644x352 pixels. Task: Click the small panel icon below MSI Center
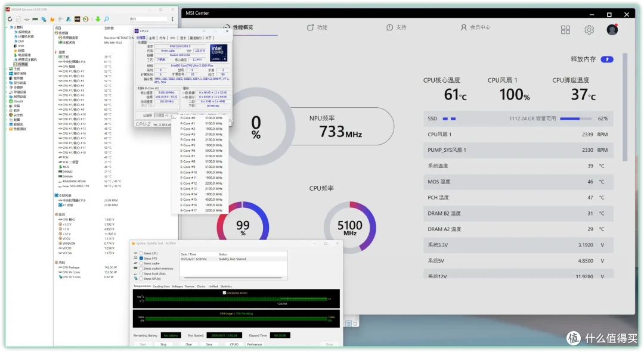(348, 323)
